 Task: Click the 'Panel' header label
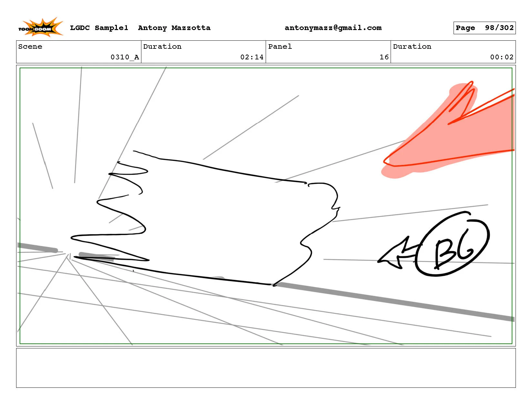pyautogui.click(x=280, y=46)
